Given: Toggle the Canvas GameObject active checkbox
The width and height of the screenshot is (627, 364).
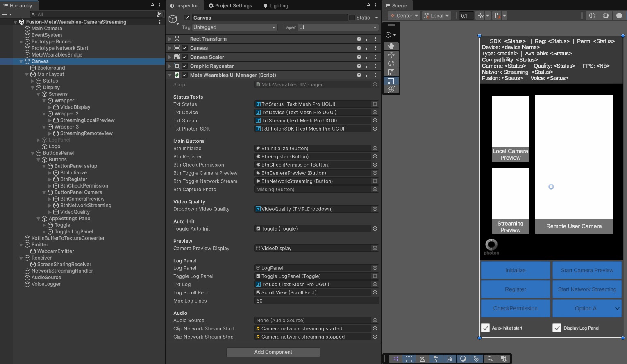Looking at the screenshot, I should point(187,18).
